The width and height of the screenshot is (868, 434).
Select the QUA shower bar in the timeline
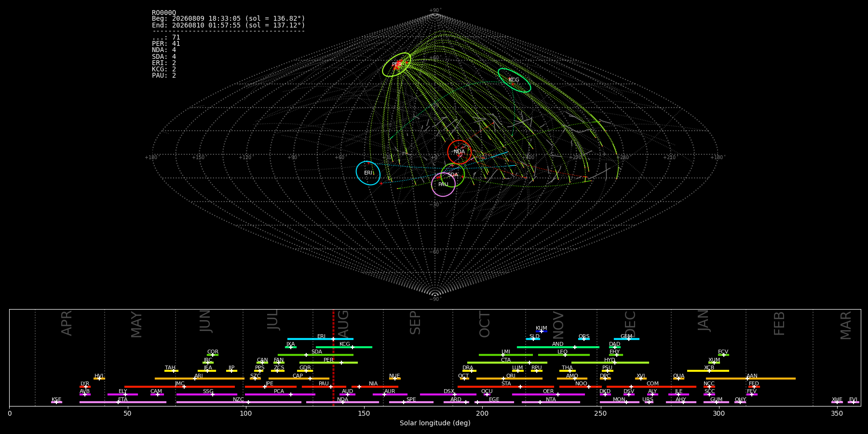pyautogui.click(x=678, y=379)
